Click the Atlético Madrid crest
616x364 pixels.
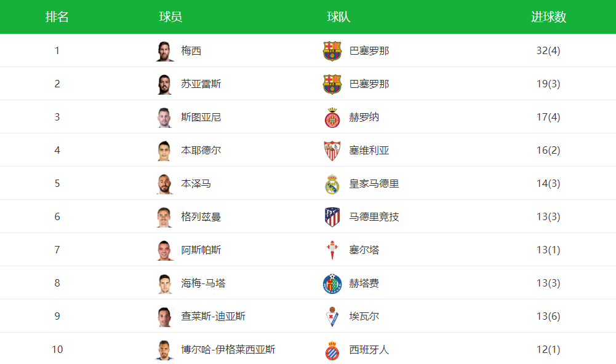332,216
